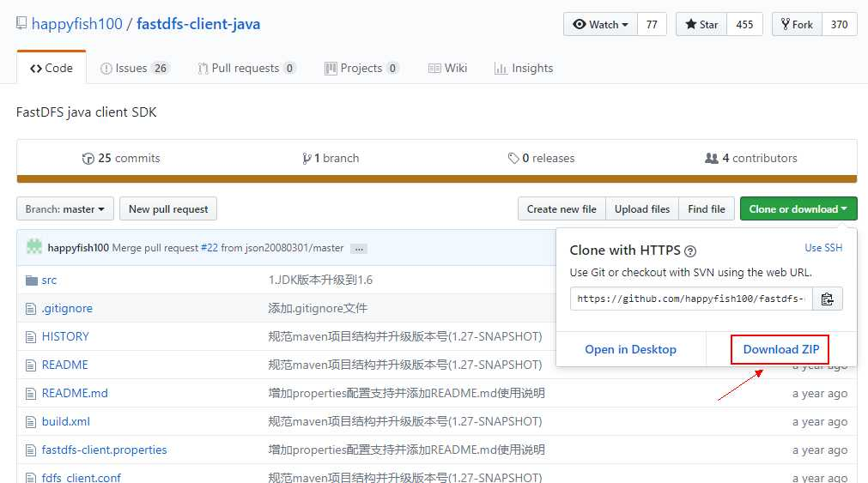868x483 pixels.
Task: Open the Branch: master dropdown
Action: pos(65,209)
